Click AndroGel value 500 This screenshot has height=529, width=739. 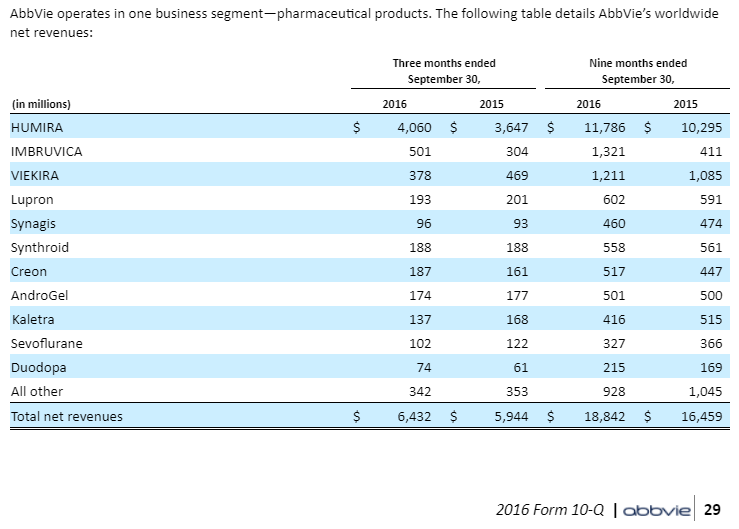coord(711,296)
